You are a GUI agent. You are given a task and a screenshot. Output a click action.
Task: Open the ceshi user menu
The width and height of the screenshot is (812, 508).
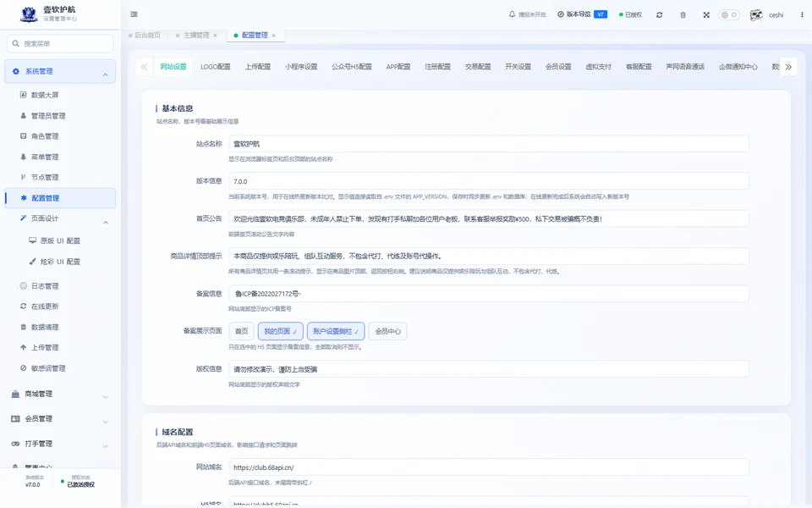tap(776, 15)
